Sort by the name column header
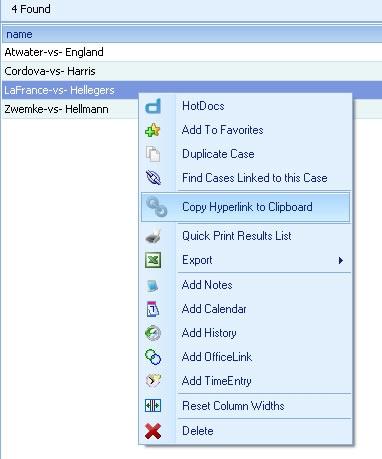 pyautogui.click(x=192, y=34)
